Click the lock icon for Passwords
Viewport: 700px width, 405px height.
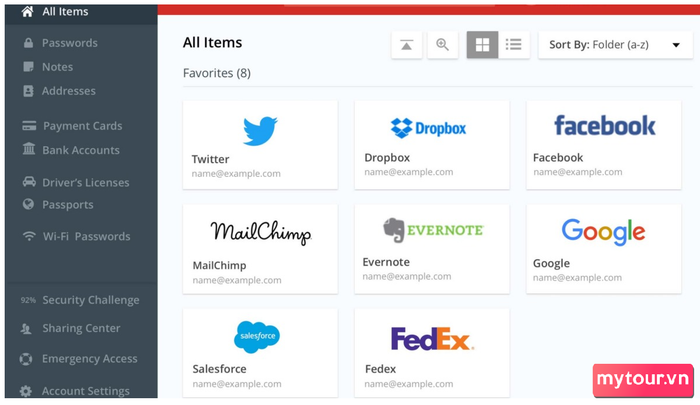pyautogui.click(x=28, y=43)
